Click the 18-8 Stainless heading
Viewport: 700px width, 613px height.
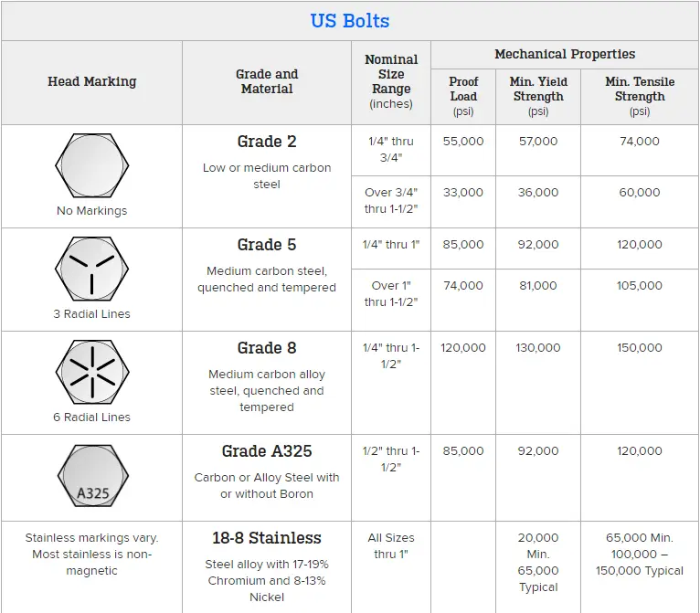[x=267, y=538]
